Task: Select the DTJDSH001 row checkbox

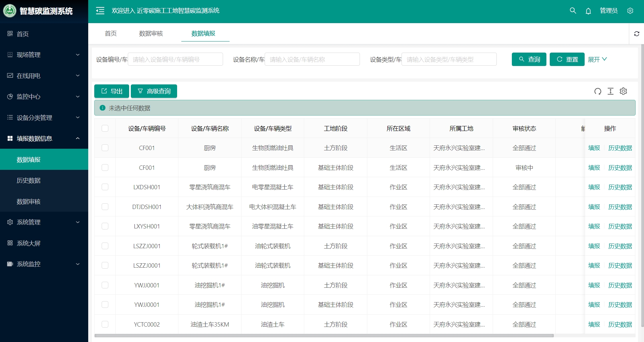Action: tap(105, 207)
